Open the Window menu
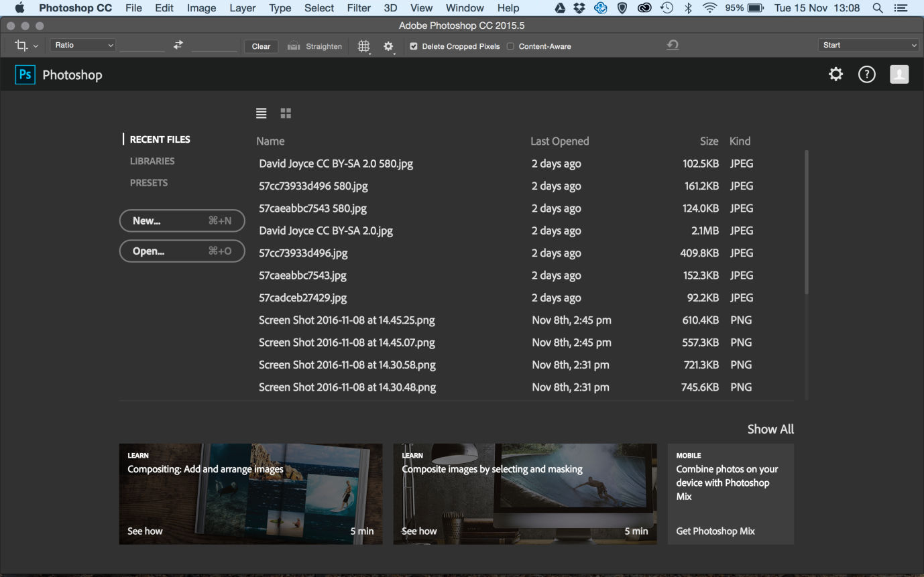Image resolution: width=924 pixels, height=577 pixels. click(465, 8)
